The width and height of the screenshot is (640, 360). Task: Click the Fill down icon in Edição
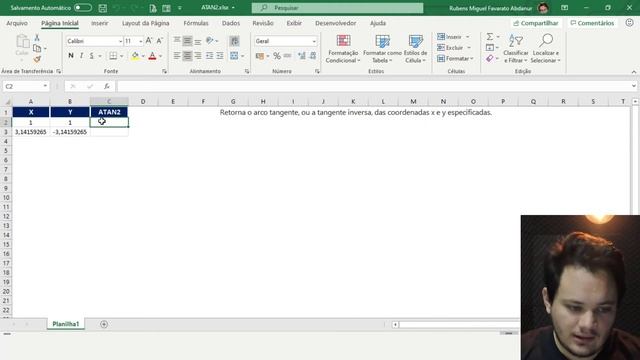[490, 48]
